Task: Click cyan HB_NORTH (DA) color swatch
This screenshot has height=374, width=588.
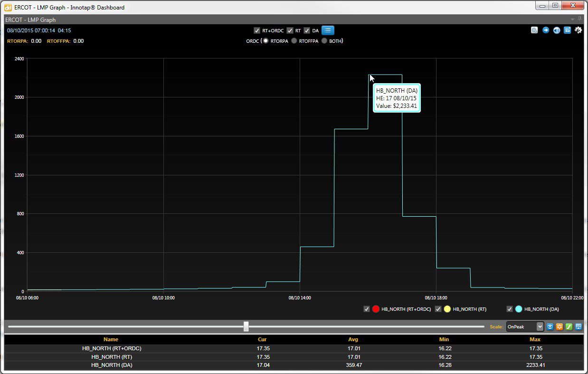Action: [519, 309]
